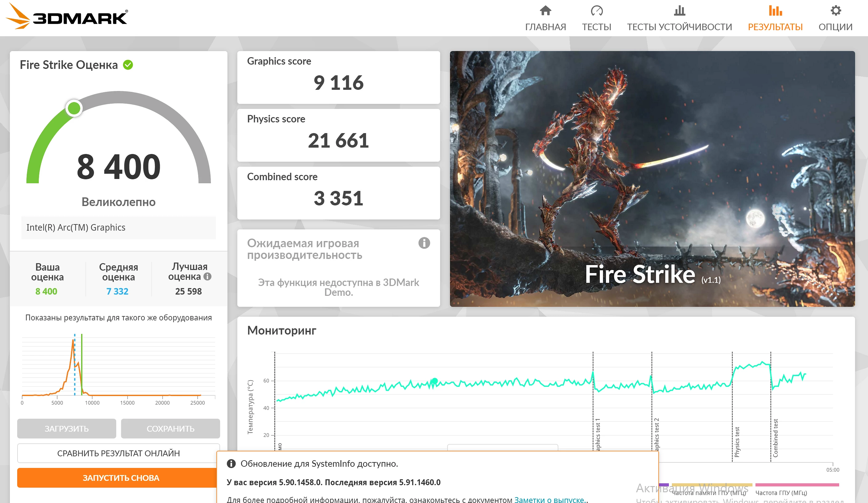Open the Тесты gauge icon
868x503 pixels.
(597, 11)
